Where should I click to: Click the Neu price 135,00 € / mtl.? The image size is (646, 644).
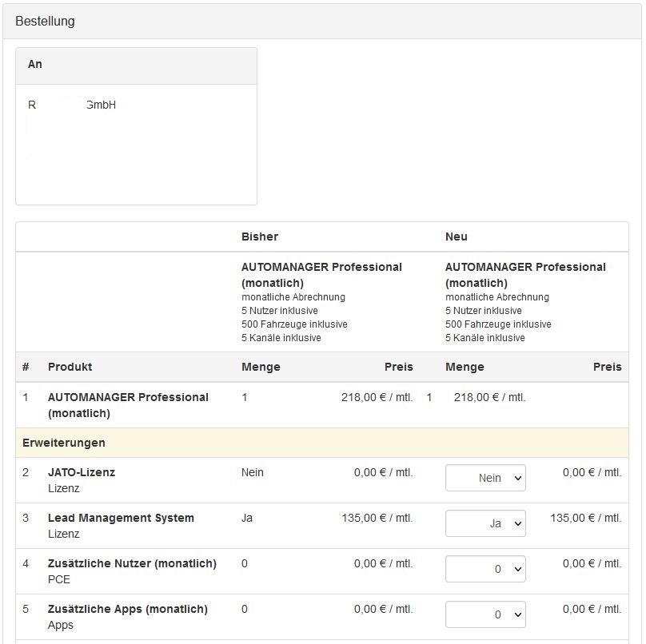pos(586,518)
